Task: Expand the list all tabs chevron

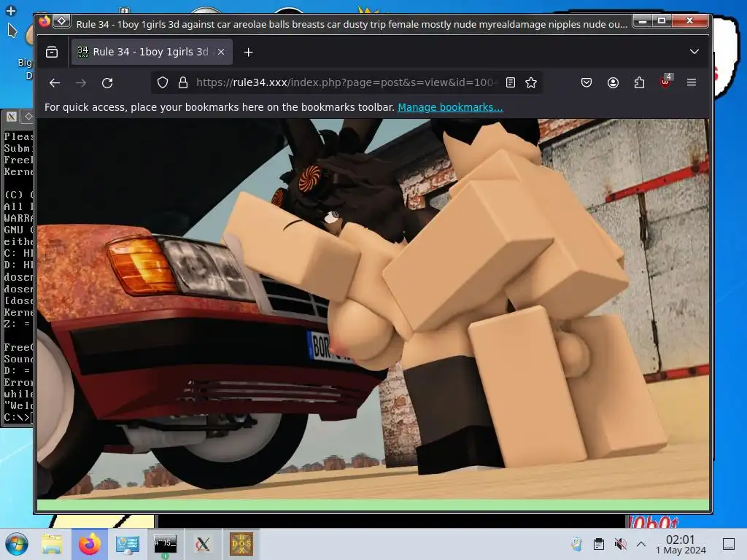Action: click(694, 52)
